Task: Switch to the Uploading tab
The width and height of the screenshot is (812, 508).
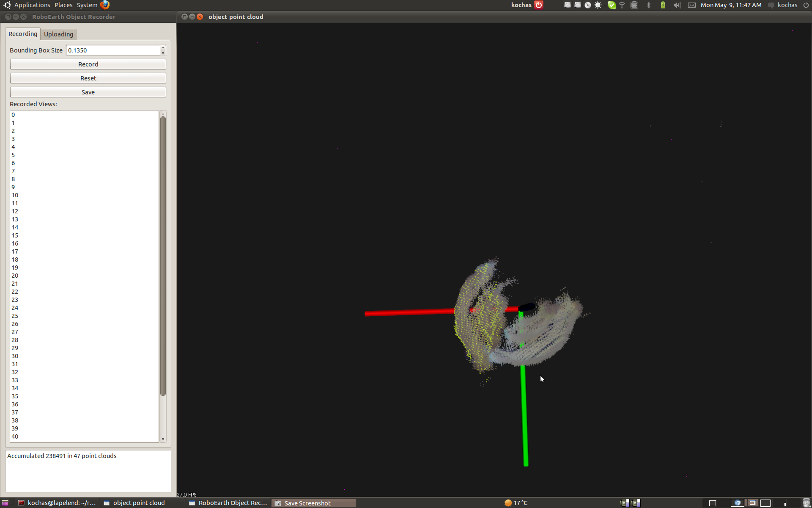Action: pyautogui.click(x=58, y=34)
